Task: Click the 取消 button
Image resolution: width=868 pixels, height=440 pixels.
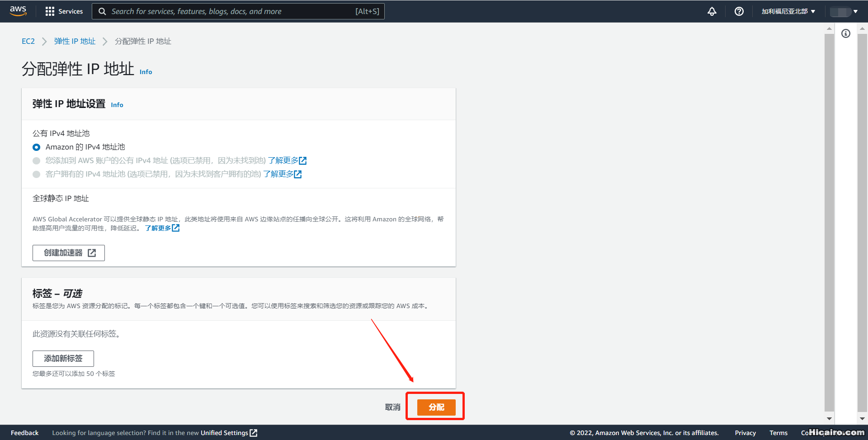Action: 392,407
